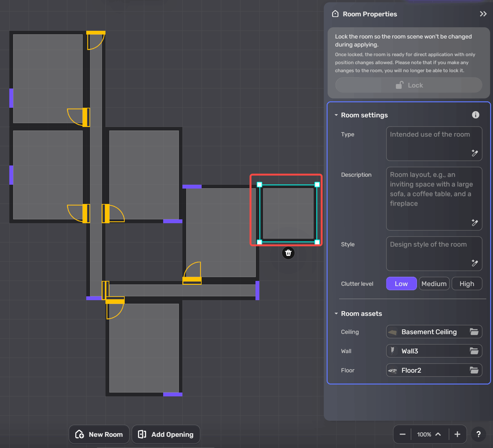Screen dimensions: 493x448
Task: Open folder browser for Wall3 asset
Action: click(x=474, y=351)
